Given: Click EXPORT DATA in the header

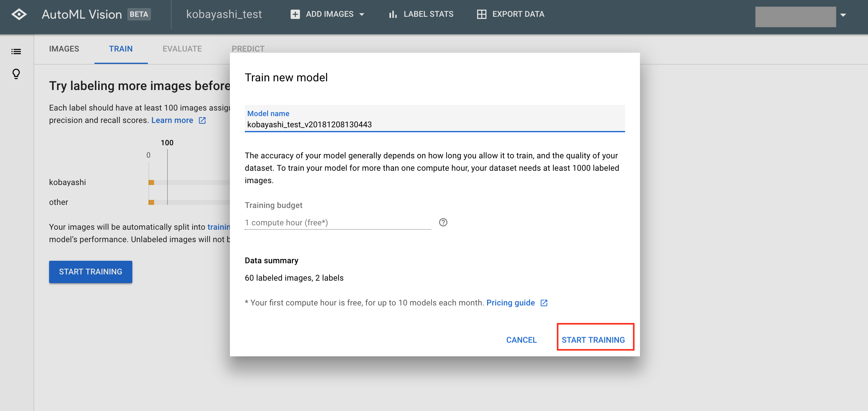Looking at the screenshot, I should coord(510,14).
